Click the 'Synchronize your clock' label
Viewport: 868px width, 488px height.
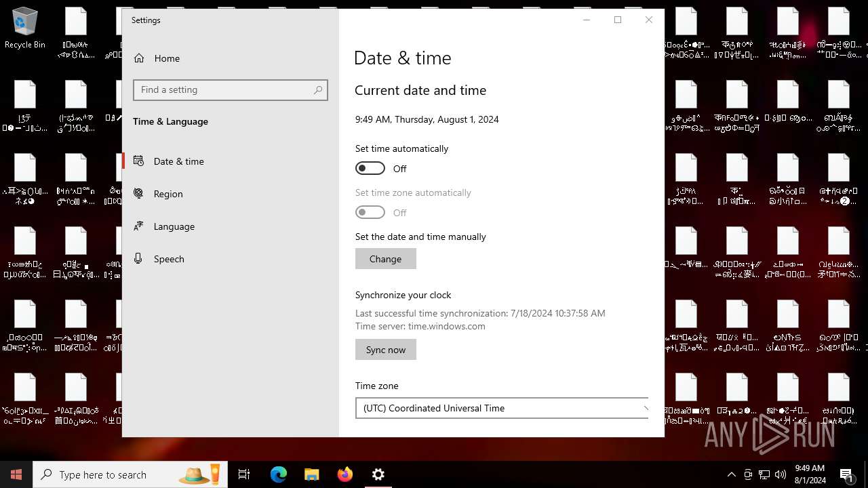[403, 295]
